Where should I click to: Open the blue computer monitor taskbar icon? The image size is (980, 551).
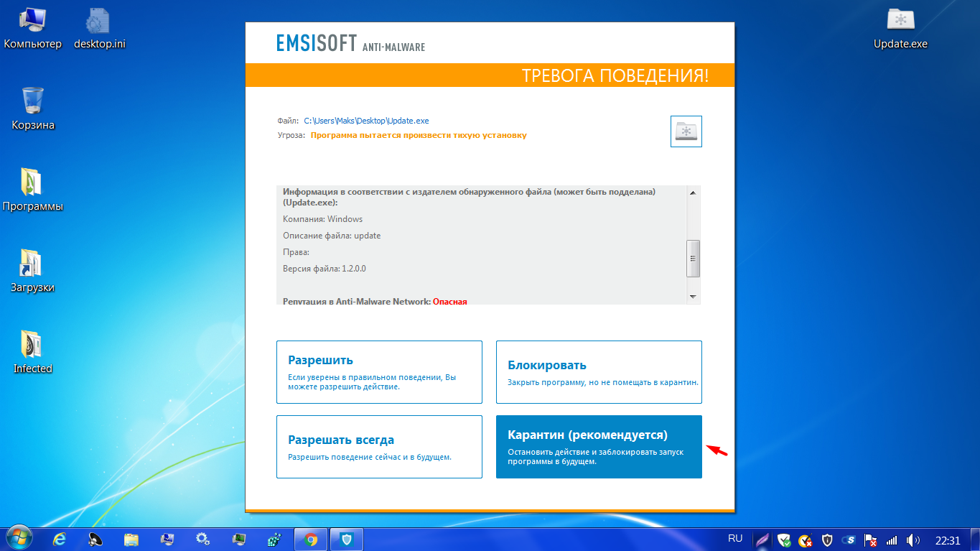click(x=167, y=539)
